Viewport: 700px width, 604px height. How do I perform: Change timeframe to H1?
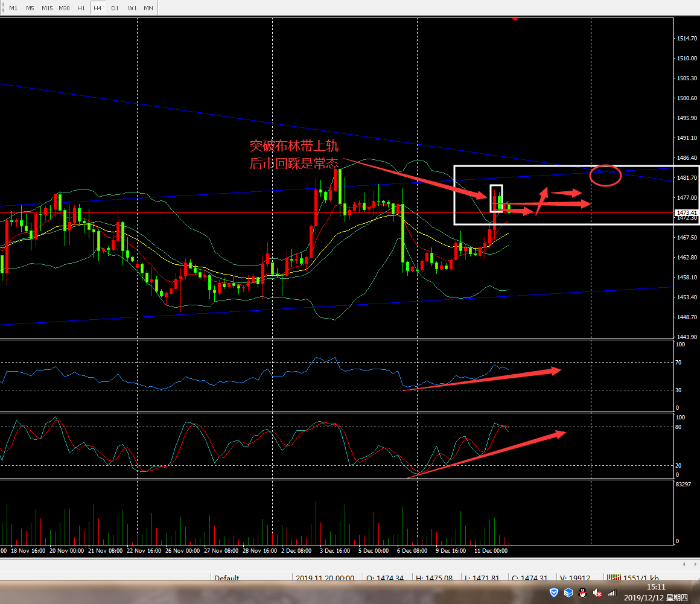[81, 8]
